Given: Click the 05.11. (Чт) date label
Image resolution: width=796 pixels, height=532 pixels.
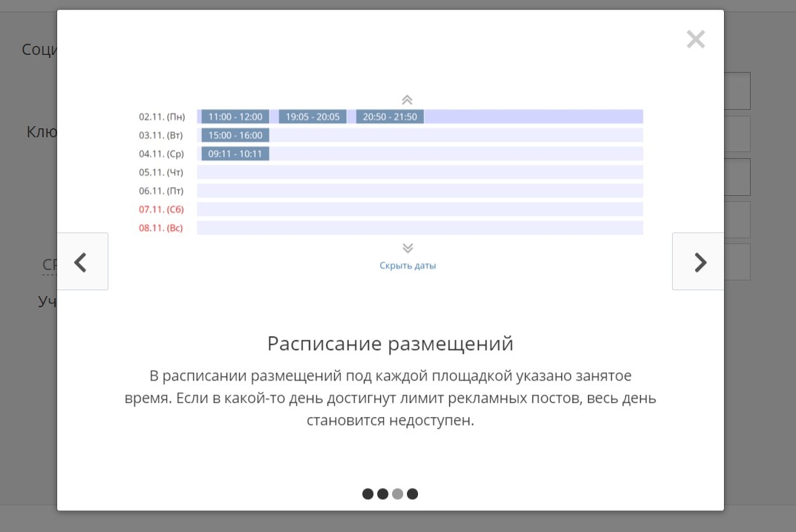Looking at the screenshot, I should (x=161, y=172).
